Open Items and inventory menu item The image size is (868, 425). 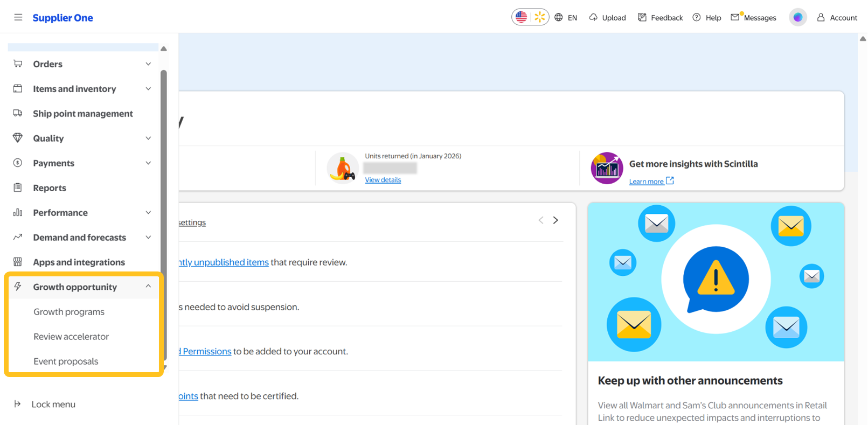click(74, 89)
